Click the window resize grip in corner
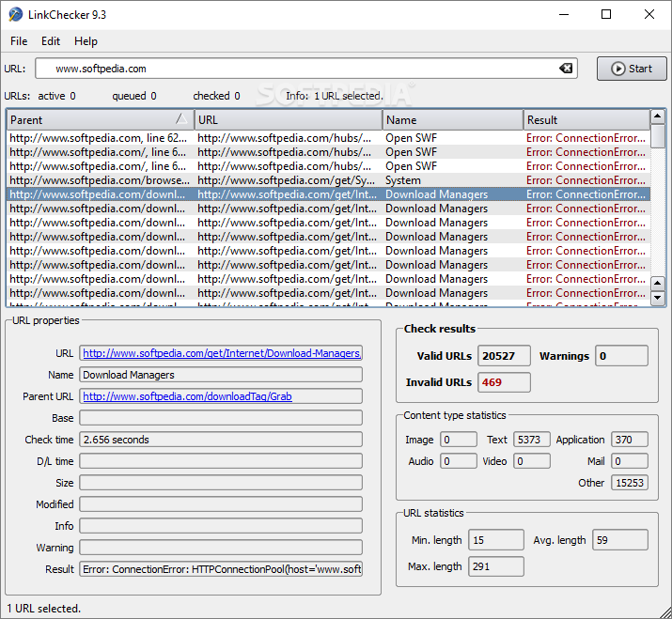The image size is (672, 619). [664, 611]
